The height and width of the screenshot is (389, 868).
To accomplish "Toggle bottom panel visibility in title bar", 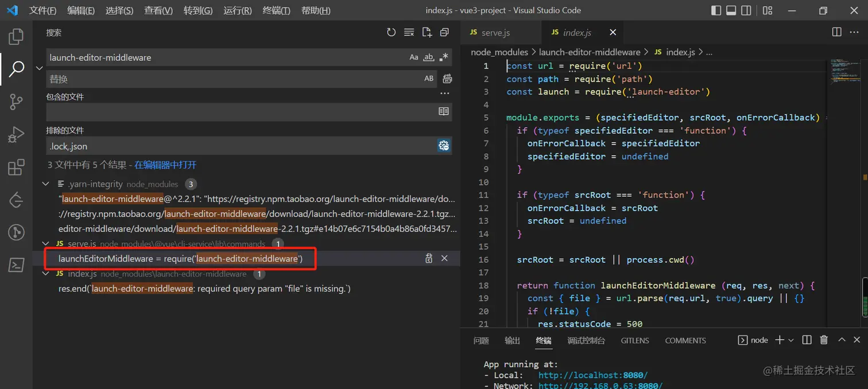I will pyautogui.click(x=731, y=10).
